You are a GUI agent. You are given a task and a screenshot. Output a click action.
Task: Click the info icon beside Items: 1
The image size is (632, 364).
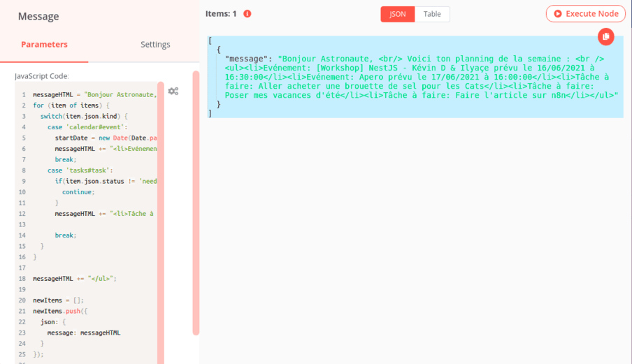tap(247, 13)
